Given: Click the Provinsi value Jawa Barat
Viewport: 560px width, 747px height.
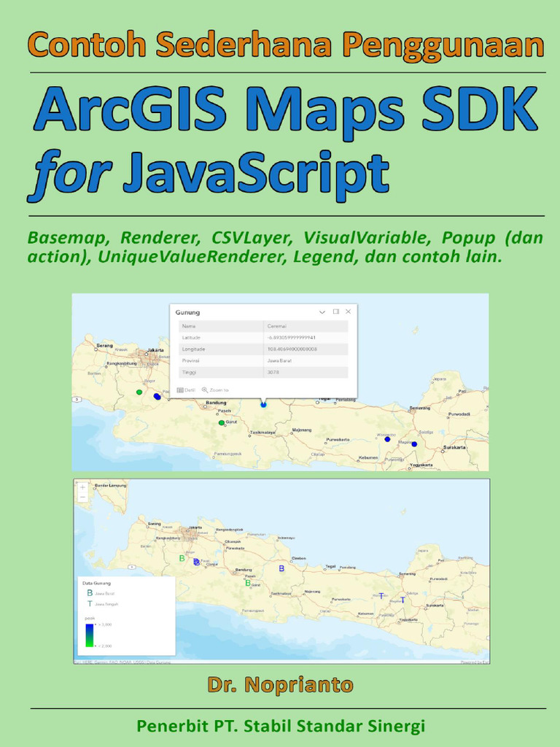Looking at the screenshot, I should 279,360.
